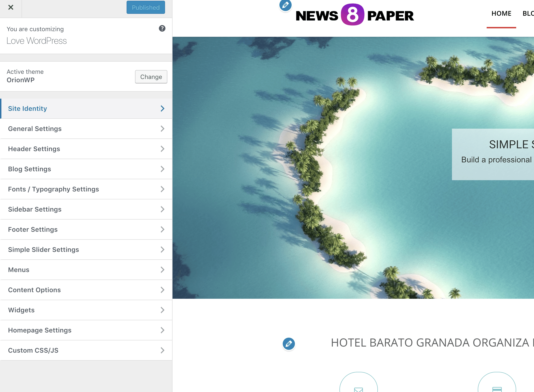Close the customizer with the X icon

11,7
